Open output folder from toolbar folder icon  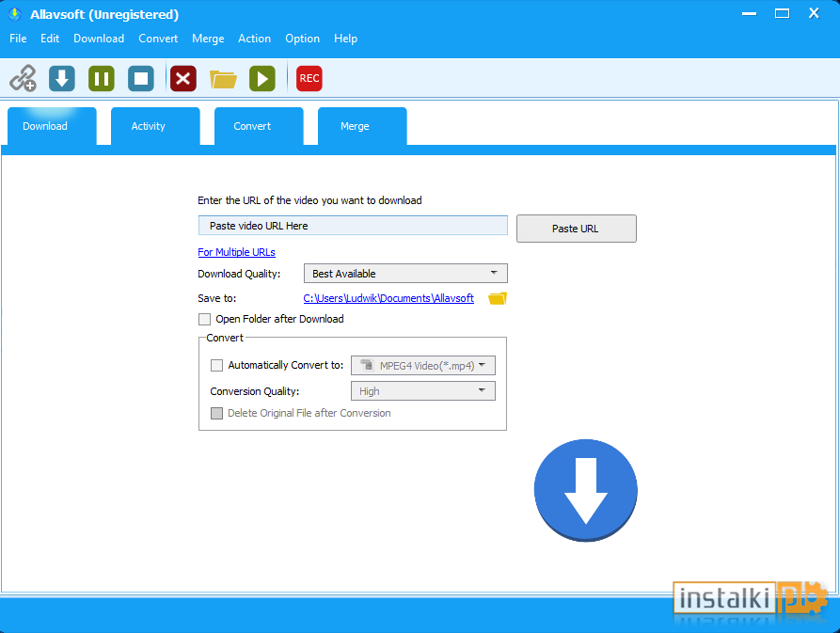tap(223, 79)
